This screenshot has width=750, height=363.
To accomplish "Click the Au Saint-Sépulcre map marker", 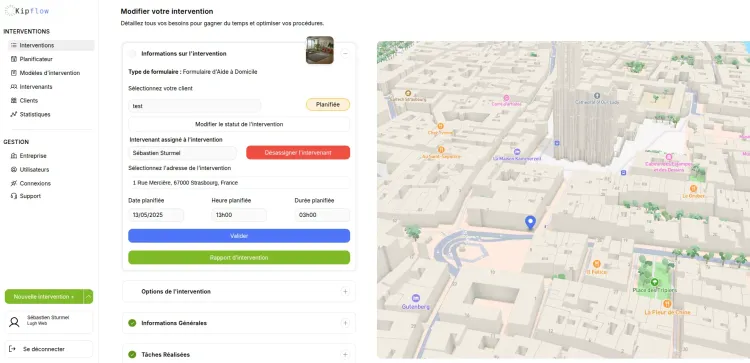I will click(441, 149).
